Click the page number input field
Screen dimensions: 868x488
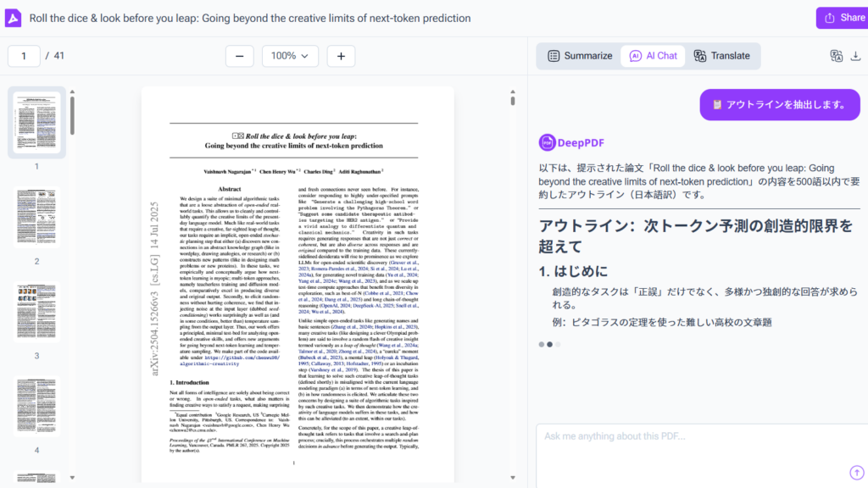[24, 56]
